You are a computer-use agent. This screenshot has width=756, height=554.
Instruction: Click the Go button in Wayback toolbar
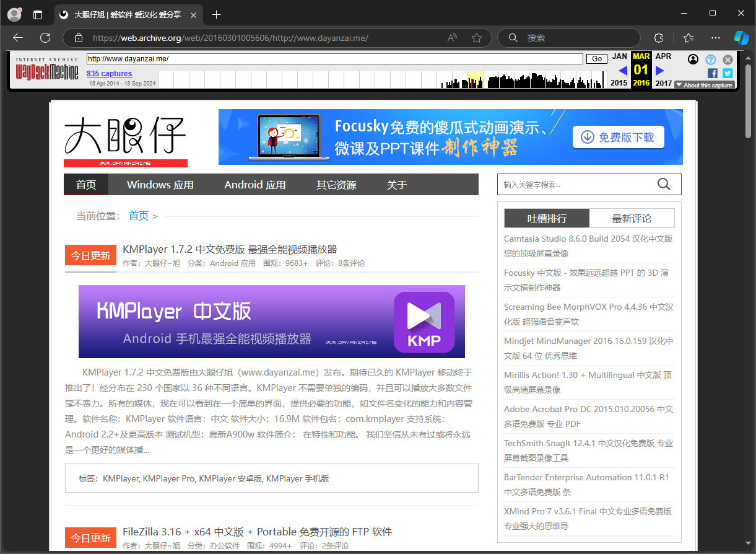click(597, 59)
